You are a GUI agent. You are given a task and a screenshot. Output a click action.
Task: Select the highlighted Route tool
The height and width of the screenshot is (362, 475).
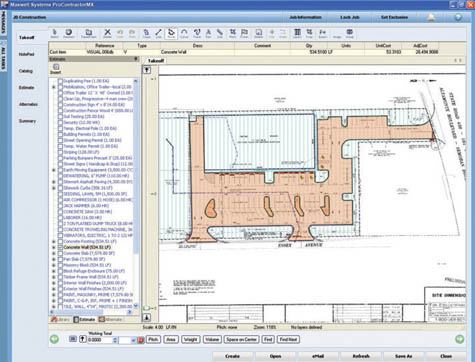tap(171, 33)
